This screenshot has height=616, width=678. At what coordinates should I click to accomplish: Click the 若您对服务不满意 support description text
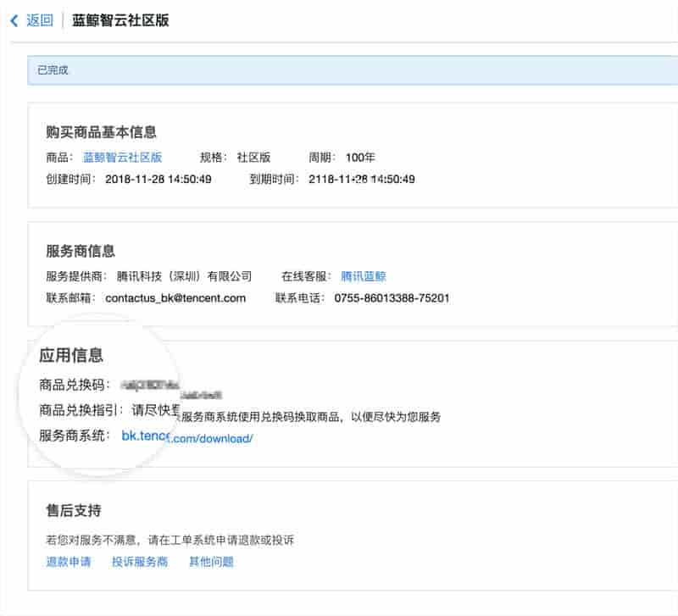170,540
